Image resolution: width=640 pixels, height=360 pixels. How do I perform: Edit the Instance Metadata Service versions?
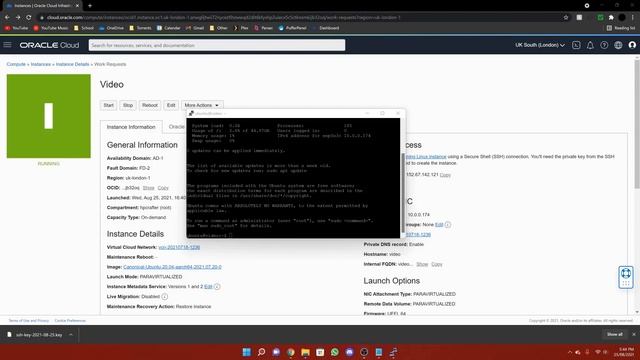click(x=208, y=287)
